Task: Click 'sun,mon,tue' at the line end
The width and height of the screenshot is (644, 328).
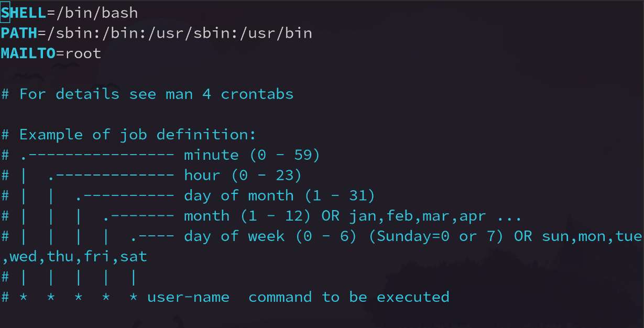Action: pos(592,236)
